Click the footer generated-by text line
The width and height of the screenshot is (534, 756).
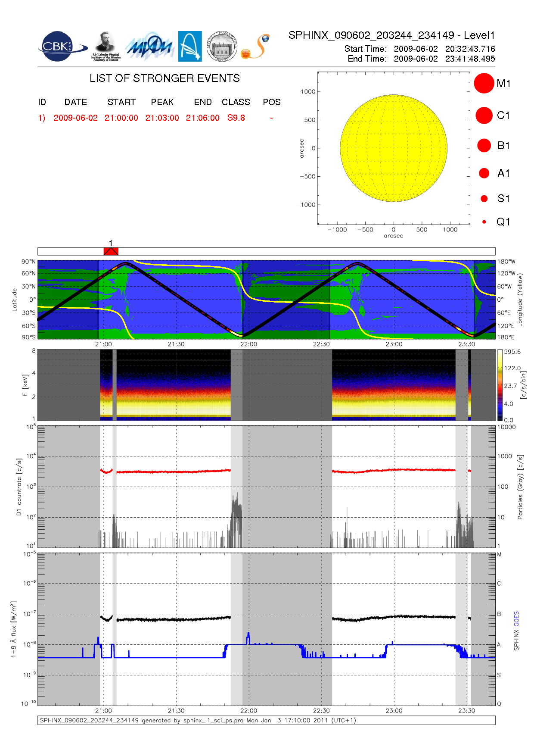(x=198, y=720)
